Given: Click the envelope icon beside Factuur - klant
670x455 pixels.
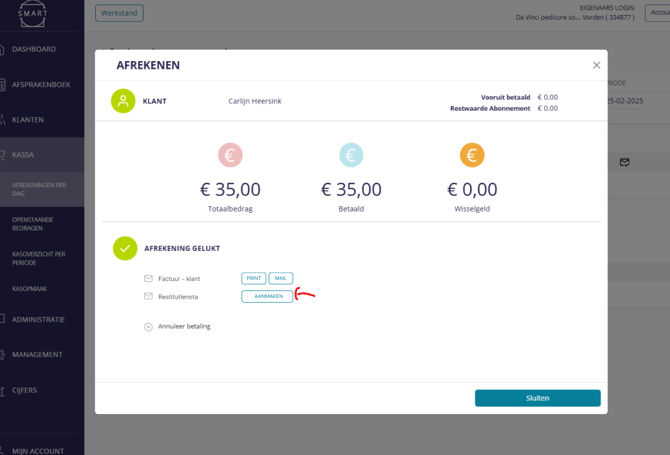Looking at the screenshot, I should point(149,279).
